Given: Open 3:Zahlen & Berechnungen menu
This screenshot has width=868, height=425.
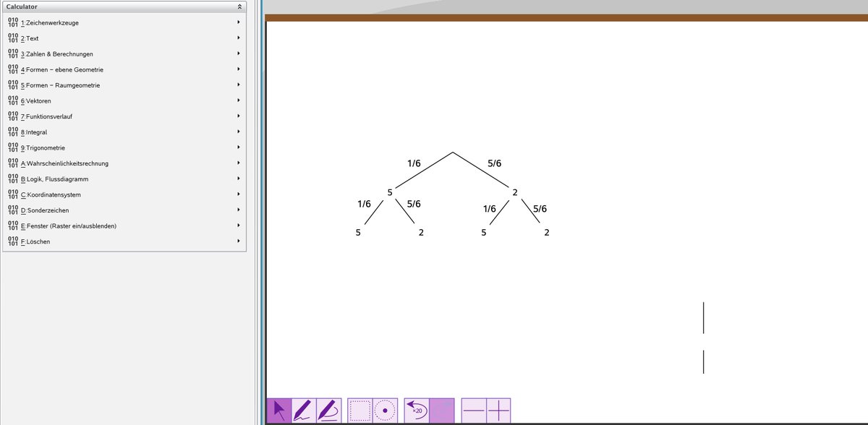Looking at the screenshot, I should (124, 54).
